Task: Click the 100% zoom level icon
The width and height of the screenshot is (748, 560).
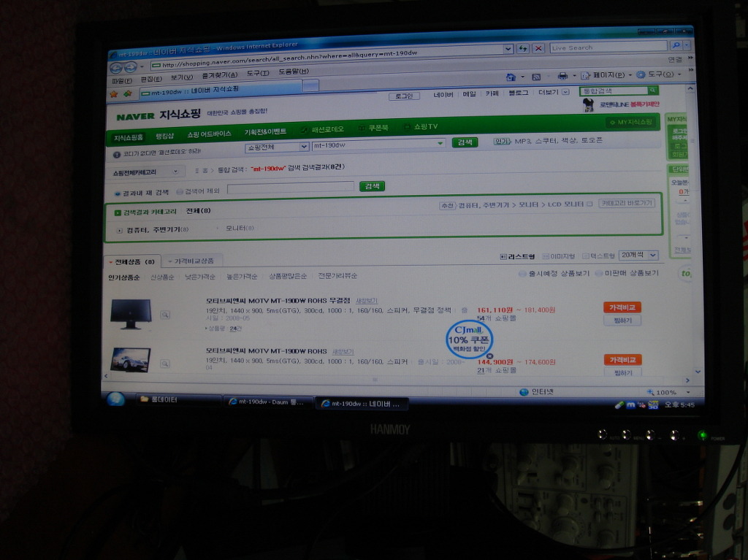Action: 650,392
